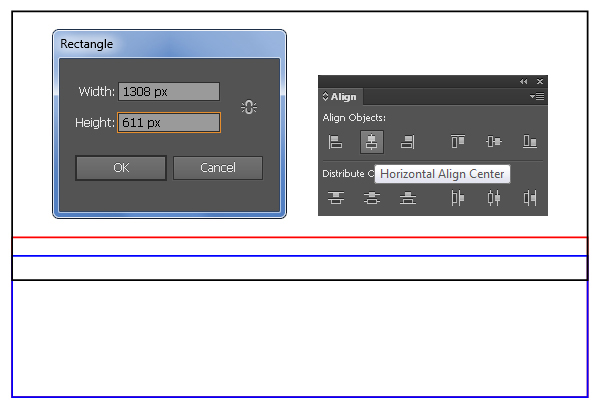Click Horizontal Distribute Center icon
600x412 pixels.
494,198
